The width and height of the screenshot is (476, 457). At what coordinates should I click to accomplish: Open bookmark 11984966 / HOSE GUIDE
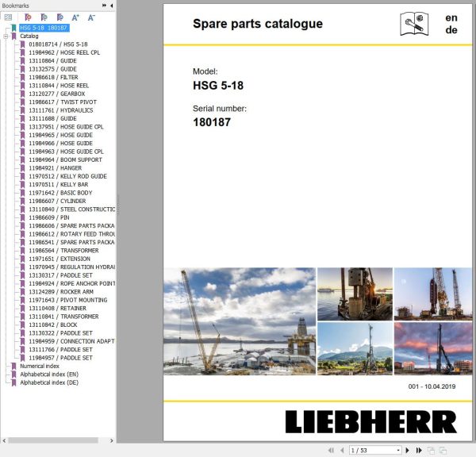[61, 144]
